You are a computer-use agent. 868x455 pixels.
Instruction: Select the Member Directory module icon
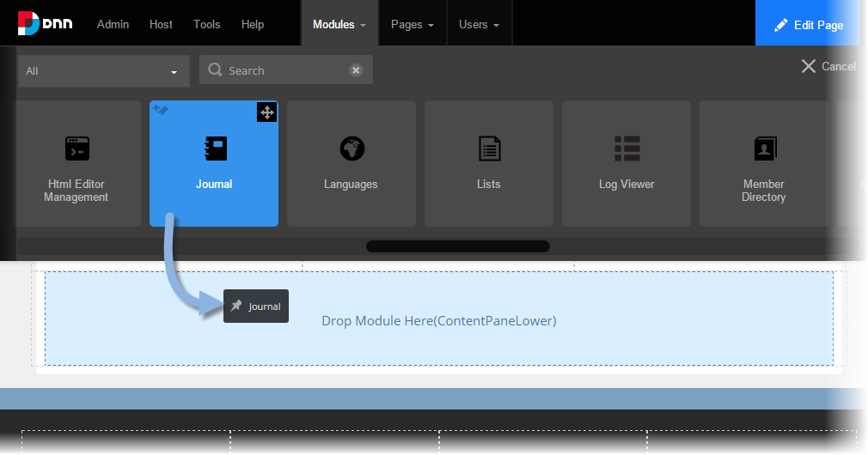(x=764, y=149)
